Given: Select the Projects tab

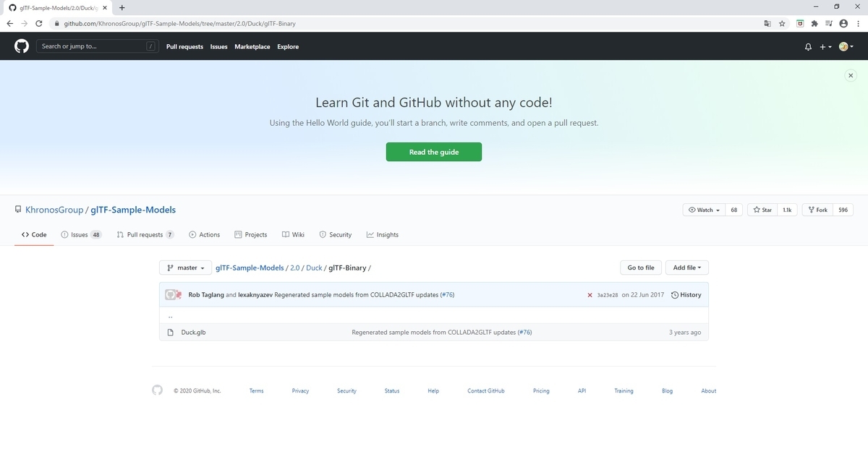Looking at the screenshot, I should pyautogui.click(x=250, y=235).
